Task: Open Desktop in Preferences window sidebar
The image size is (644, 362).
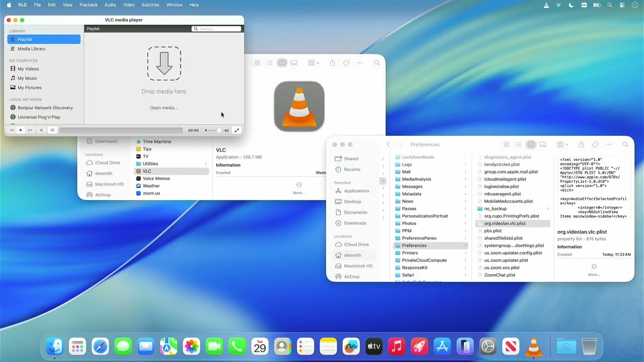Action: tap(352, 202)
